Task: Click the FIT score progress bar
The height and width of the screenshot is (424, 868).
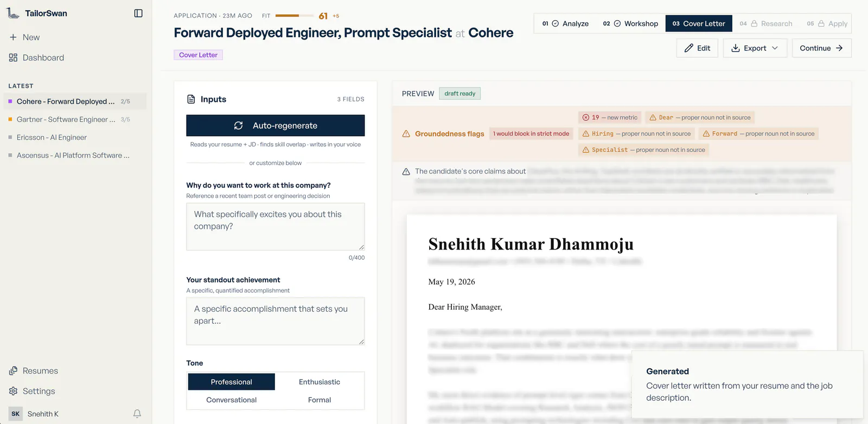Action: coord(295,16)
